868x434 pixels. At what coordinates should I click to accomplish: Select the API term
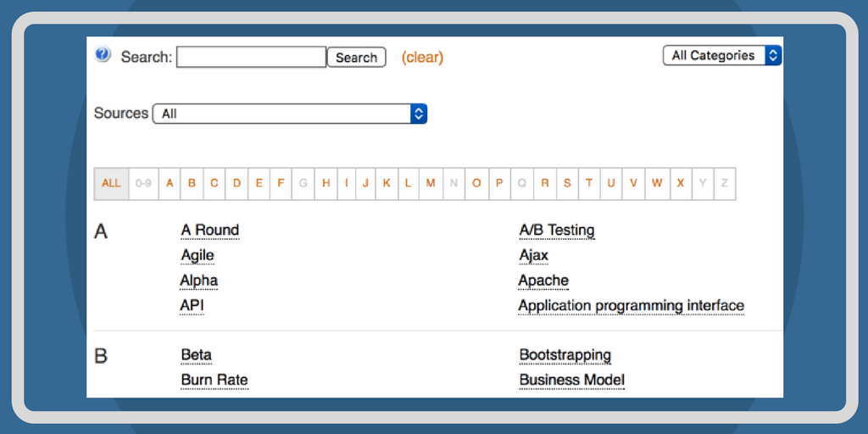[192, 305]
